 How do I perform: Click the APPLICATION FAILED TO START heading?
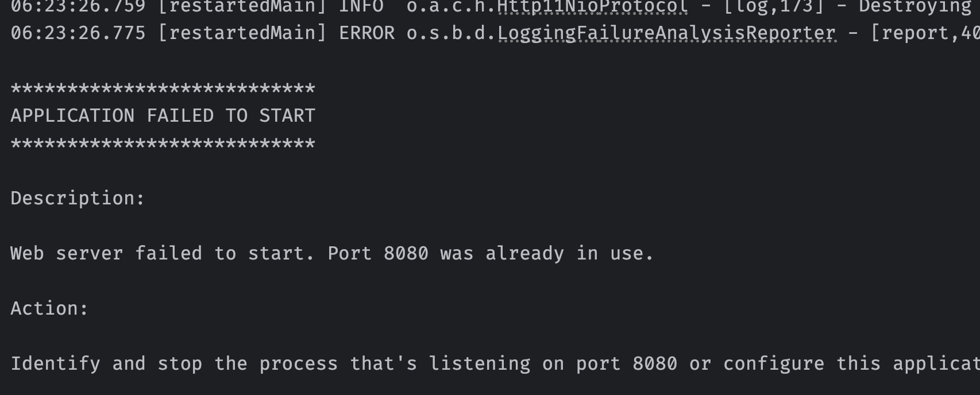click(x=163, y=115)
